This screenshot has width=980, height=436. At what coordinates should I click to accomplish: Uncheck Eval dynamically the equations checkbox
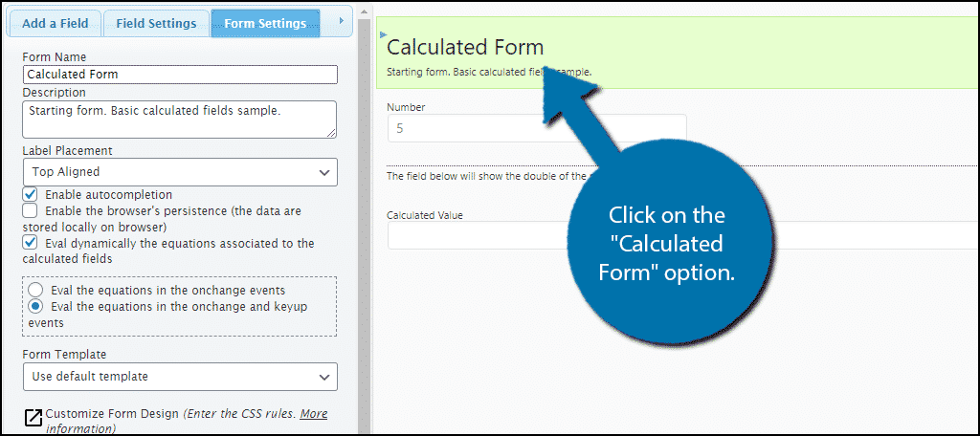[x=30, y=242]
